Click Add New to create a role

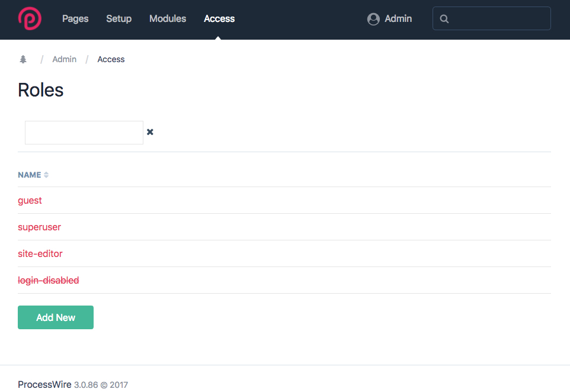(x=55, y=317)
